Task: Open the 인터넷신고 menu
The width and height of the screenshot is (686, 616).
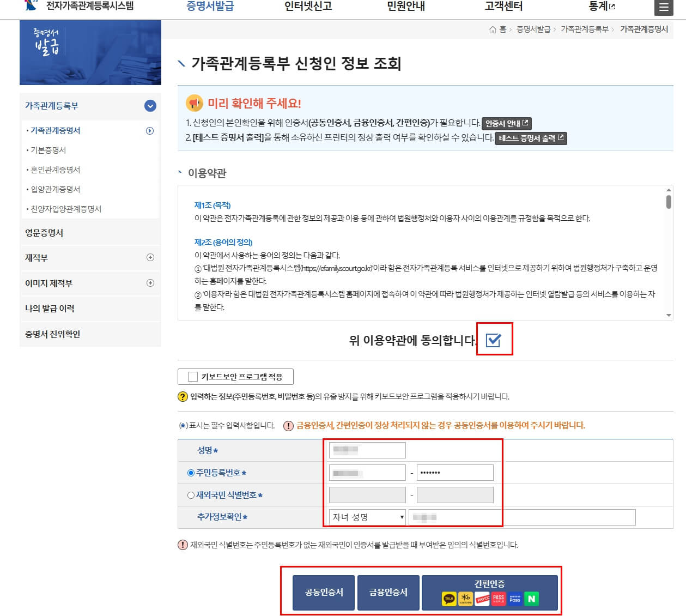Action: coord(308,7)
